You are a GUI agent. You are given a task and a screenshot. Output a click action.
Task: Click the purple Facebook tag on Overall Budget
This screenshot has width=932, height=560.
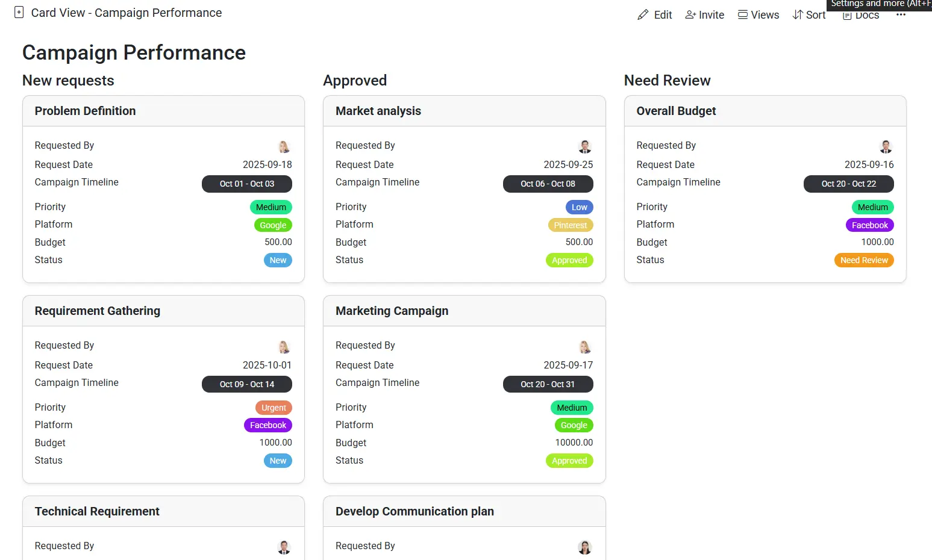click(x=869, y=225)
